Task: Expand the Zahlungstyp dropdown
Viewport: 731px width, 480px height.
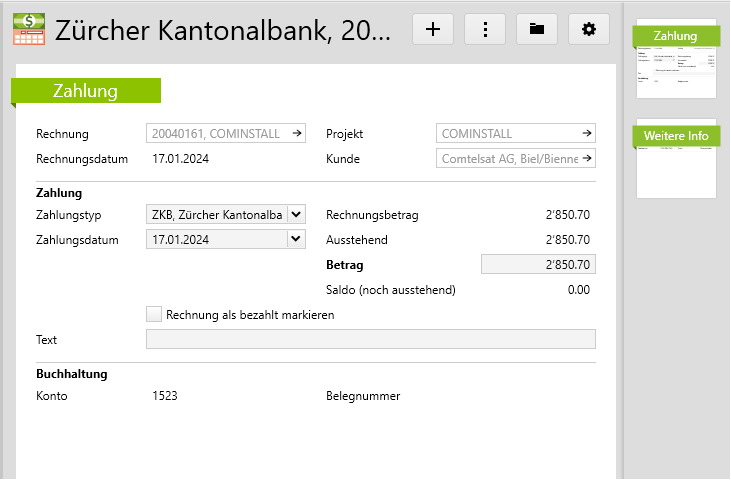Action: click(295, 214)
